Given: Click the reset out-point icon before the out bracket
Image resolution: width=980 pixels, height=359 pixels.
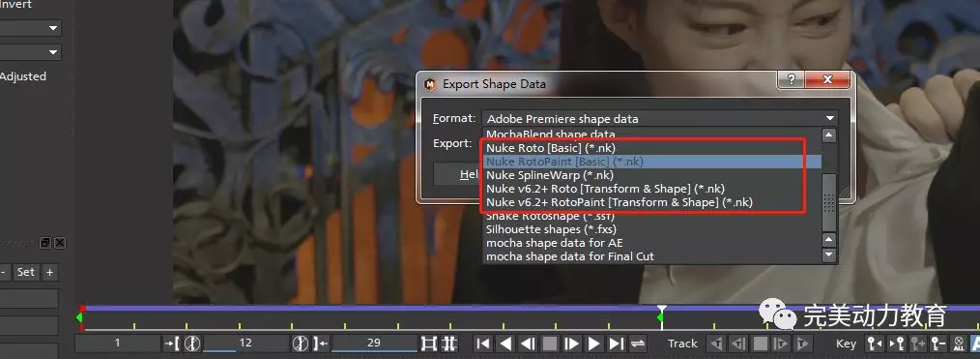Looking at the screenshot, I should click(301, 344).
